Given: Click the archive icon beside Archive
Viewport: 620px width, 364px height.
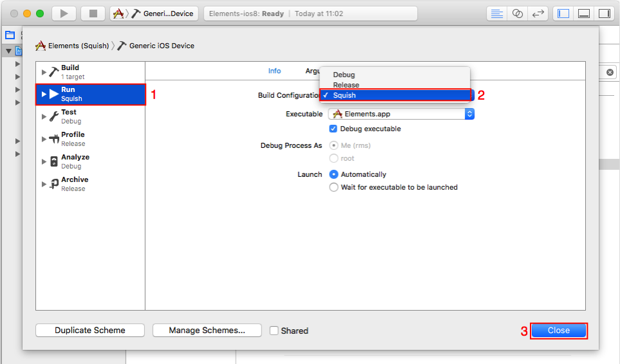Looking at the screenshot, I should [x=54, y=184].
